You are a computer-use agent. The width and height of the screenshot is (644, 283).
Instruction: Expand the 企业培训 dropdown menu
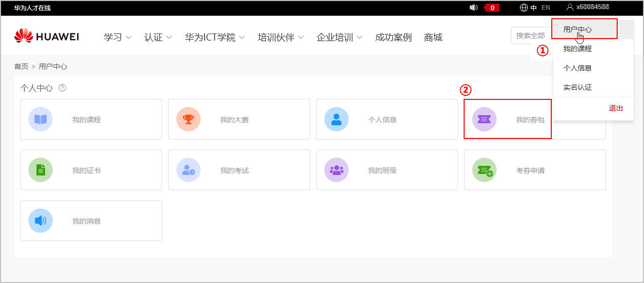click(x=339, y=37)
